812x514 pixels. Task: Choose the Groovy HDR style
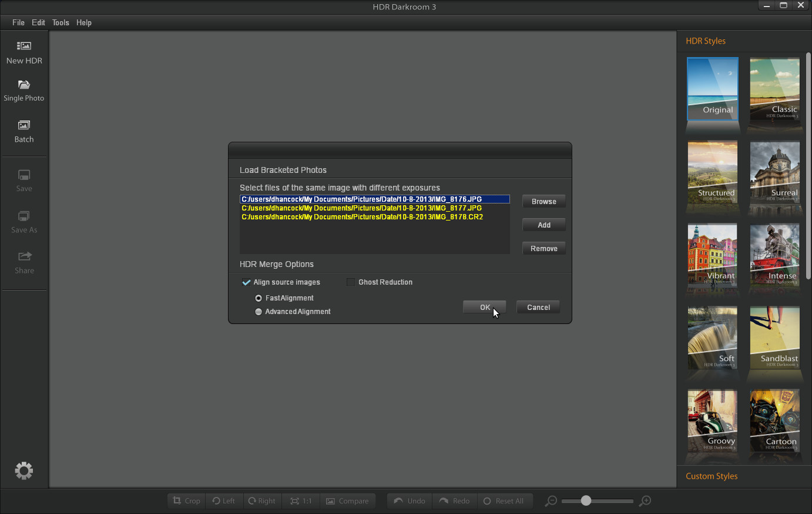(713, 420)
